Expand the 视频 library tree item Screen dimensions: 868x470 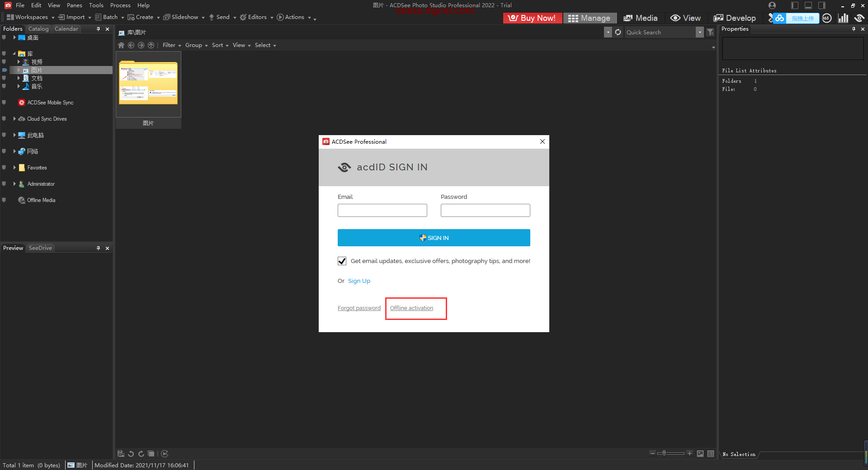19,62
